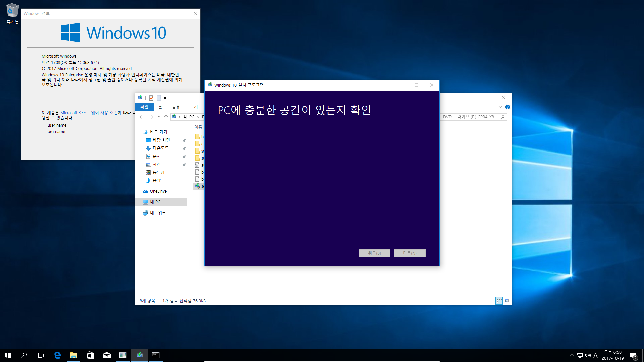
Task: Open Command Prompt from the taskbar
Action: click(156, 355)
